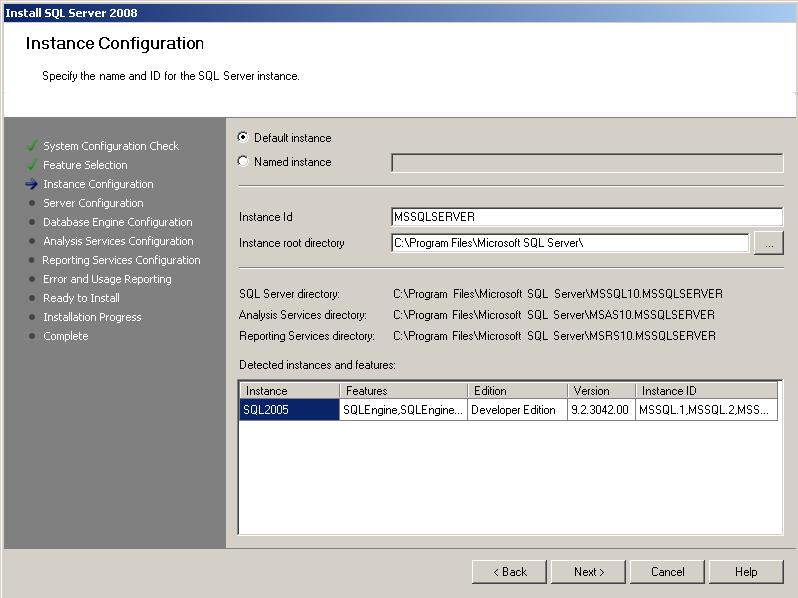The image size is (798, 598).
Task: Click the Analysis Services directory path MSAS10.MSSQLSERVER
Action: 554,315
